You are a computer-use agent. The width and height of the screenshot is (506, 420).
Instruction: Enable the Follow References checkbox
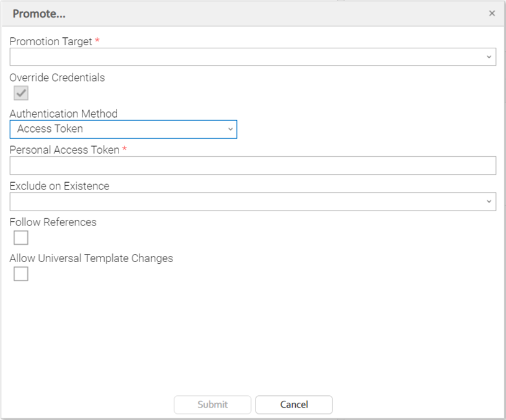point(21,237)
